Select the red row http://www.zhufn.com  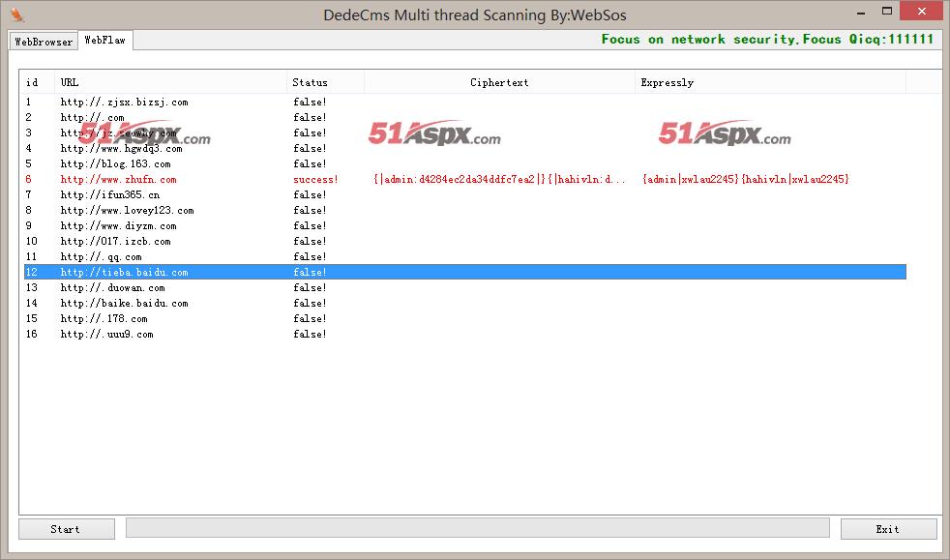click(464, 179)
